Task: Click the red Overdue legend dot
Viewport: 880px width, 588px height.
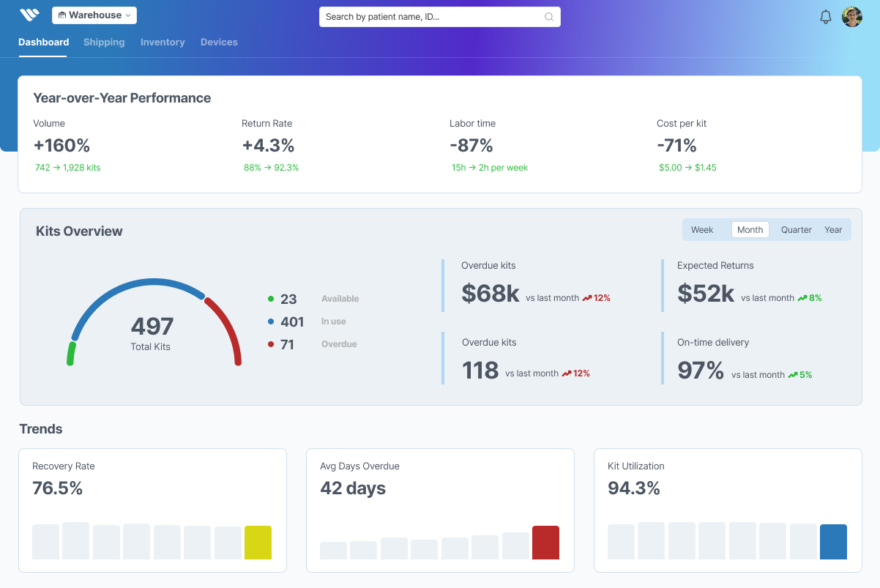Action: tap(271, 343)
